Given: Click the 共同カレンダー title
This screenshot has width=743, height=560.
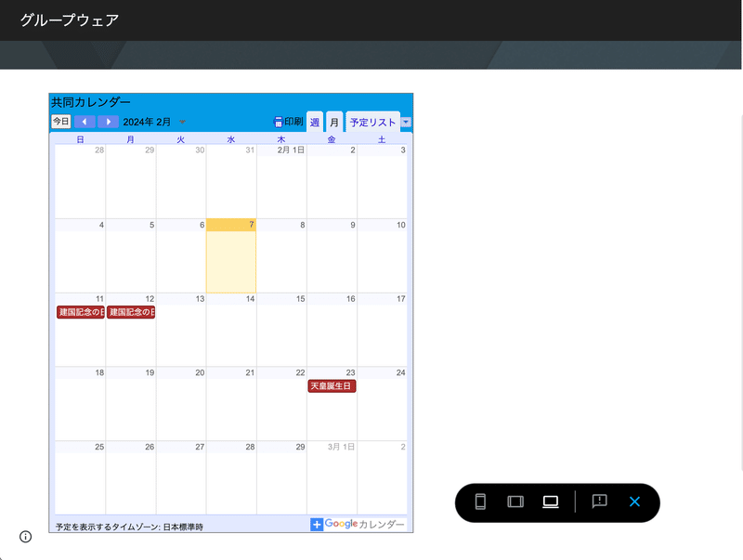Looking at the screenshot, I should pos(90,102).
